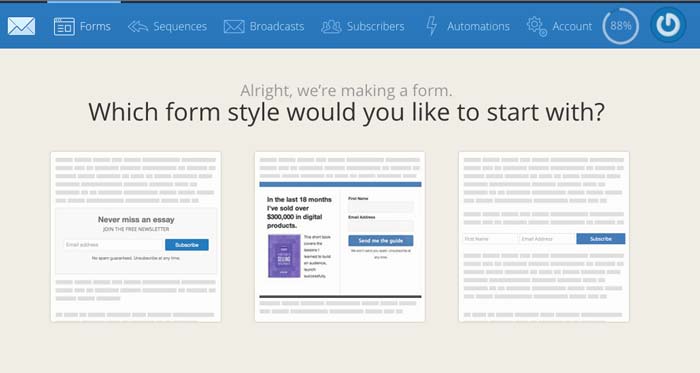Open the Automations section
The height and width of the screenshot is (373, 700).
[478, 26]
